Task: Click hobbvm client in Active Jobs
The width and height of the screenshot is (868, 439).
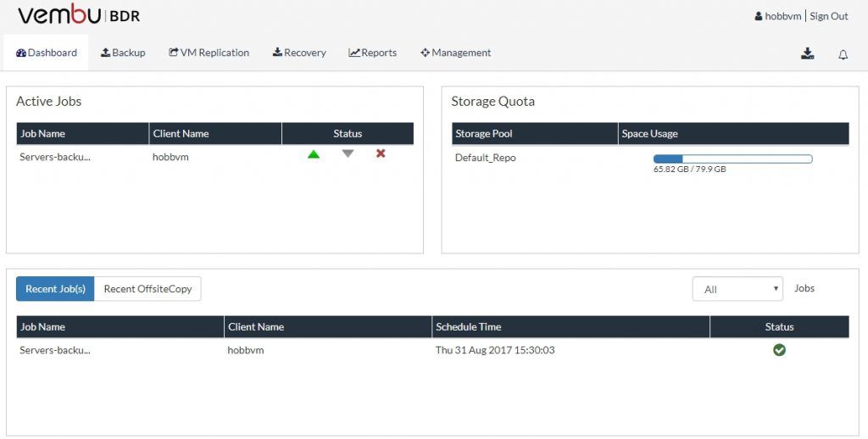Action: pyautogui.click(x=170, y=157)
